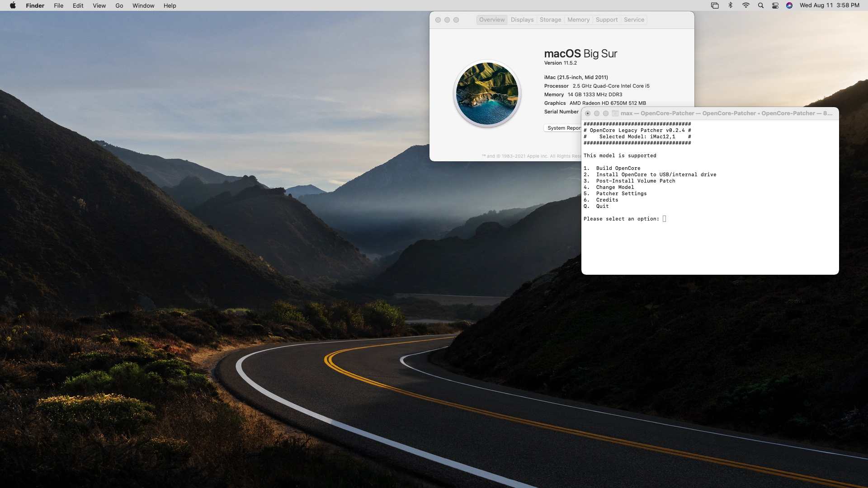This screenshot has height=488, width=868.
Task: Open the View menu
Action: 99,5
